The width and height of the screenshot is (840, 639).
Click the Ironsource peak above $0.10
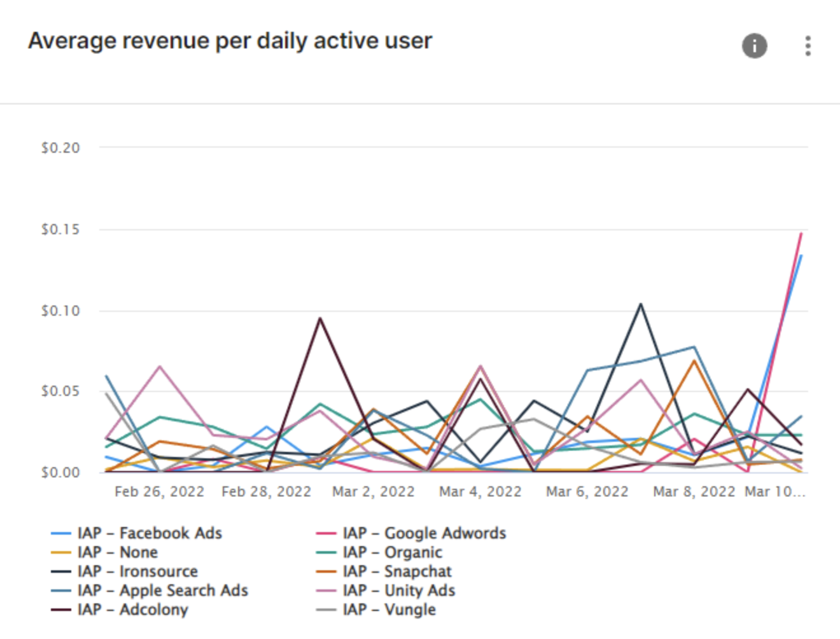point(641,304)
